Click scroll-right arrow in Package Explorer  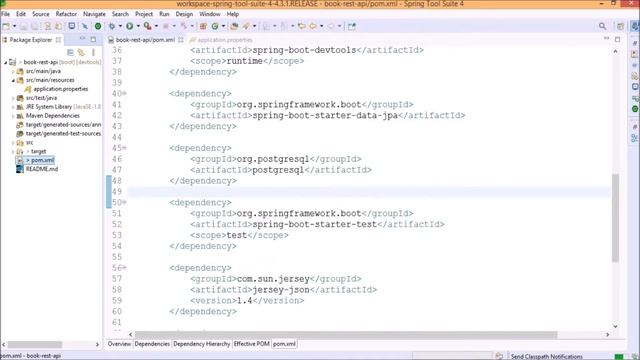97,344
